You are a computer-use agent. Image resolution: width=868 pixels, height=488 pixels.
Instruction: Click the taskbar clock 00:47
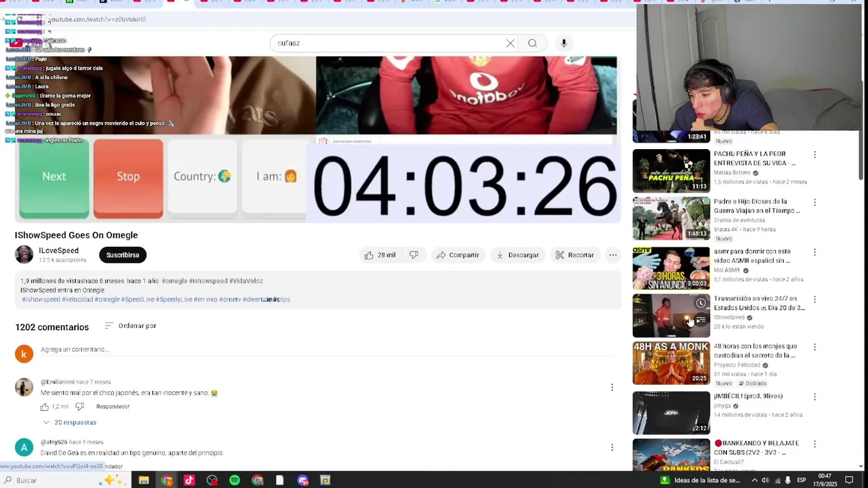[825, 481]
